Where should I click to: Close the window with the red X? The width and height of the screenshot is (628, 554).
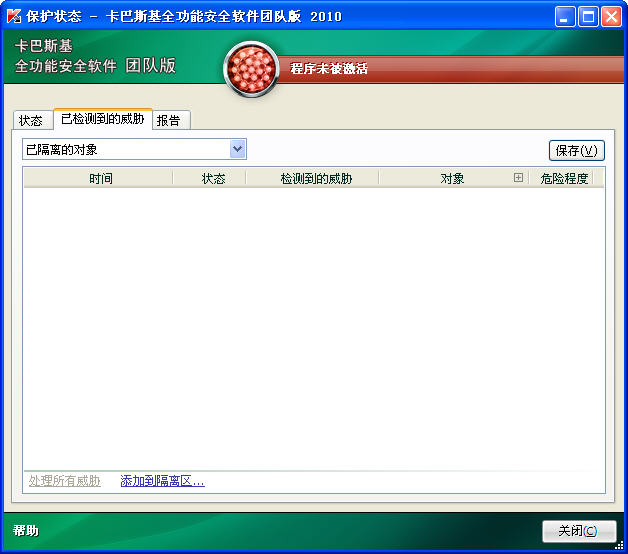(x=610, y=16)
